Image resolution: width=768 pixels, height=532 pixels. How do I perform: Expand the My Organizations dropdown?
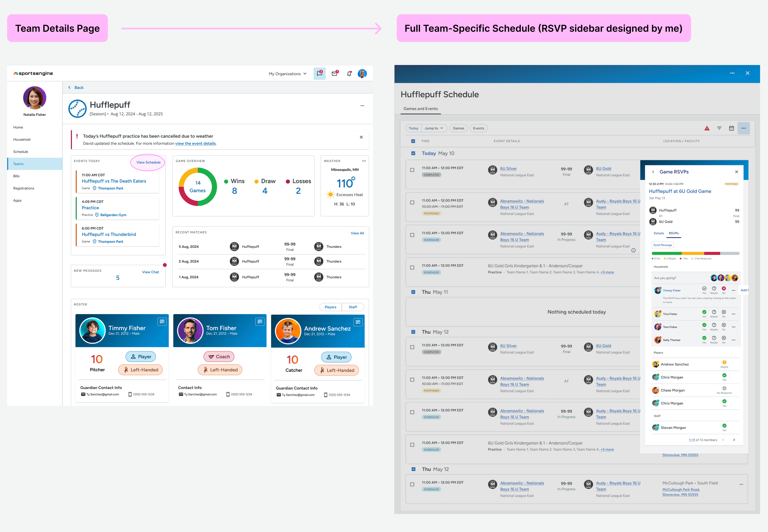(x=287, y=74)
